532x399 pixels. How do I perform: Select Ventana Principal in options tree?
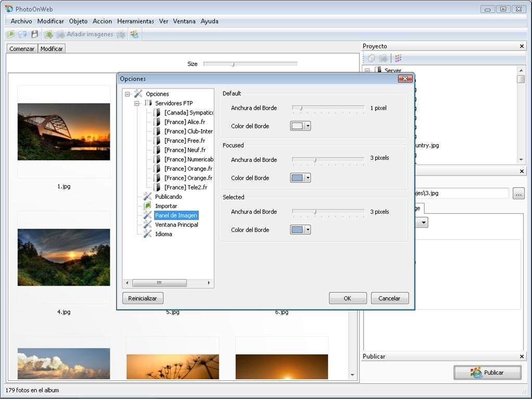pos(176,225)
